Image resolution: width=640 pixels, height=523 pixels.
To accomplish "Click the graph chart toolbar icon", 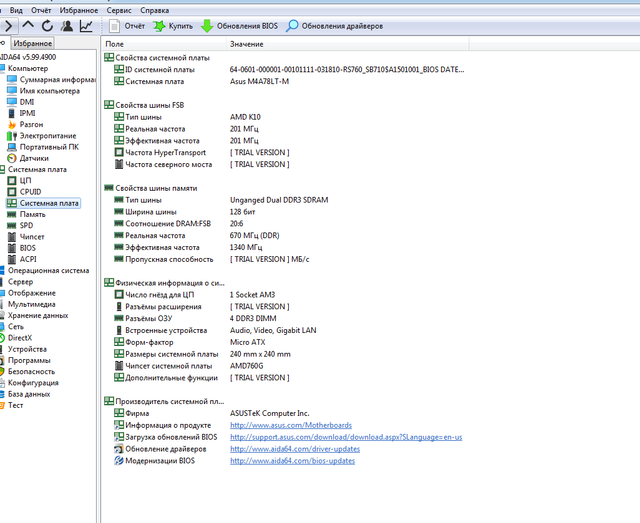I will pyautogui.click(x=86, y=26).
